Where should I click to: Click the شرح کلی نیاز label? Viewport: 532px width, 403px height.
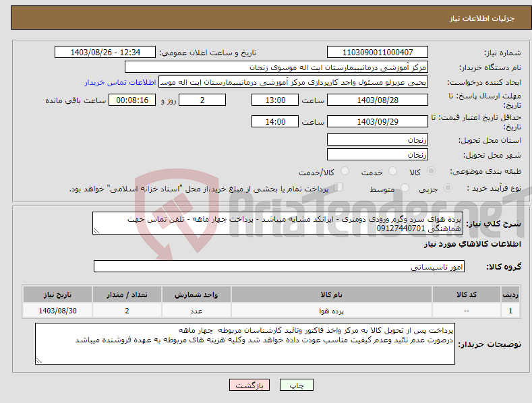point(494,224)
